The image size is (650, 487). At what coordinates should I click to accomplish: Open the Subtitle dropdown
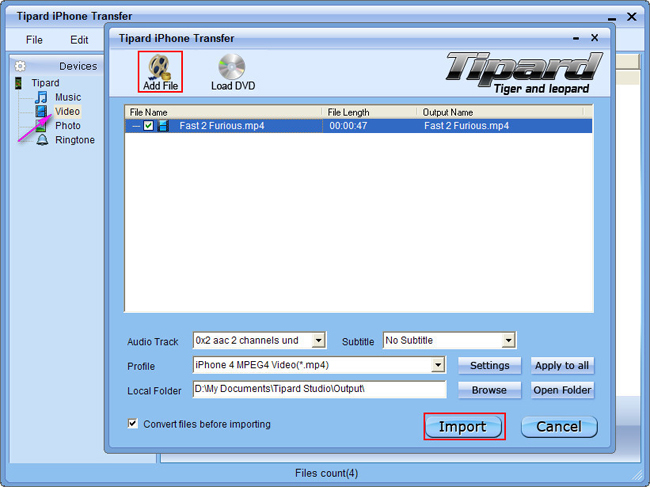pos(508,340)
